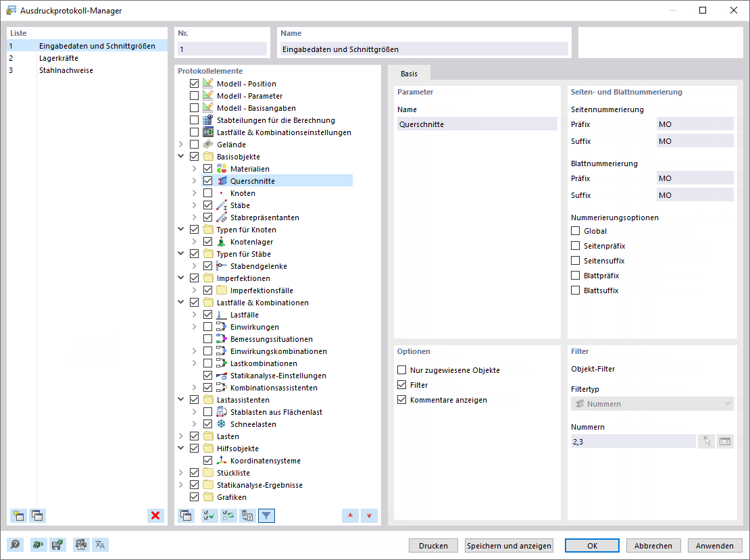Click the printer settings icon in bottom bar
The height and width of the screenshot is (560, 750).
(81, 544)
